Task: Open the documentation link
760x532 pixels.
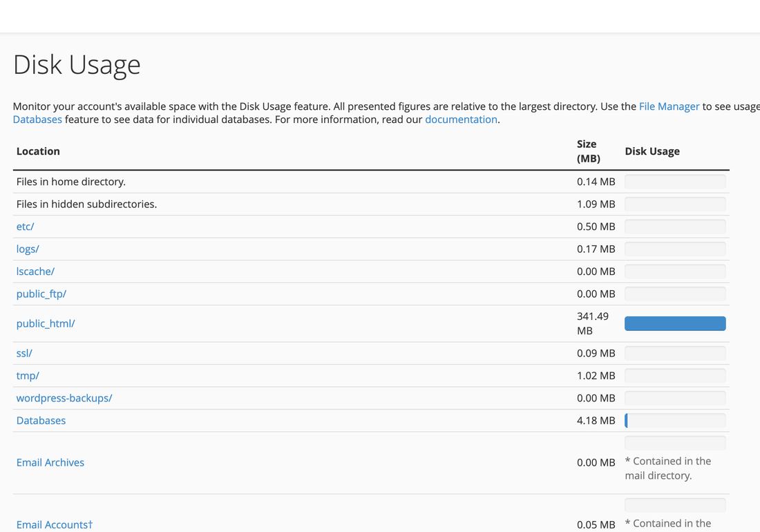Action: [461, 120]
